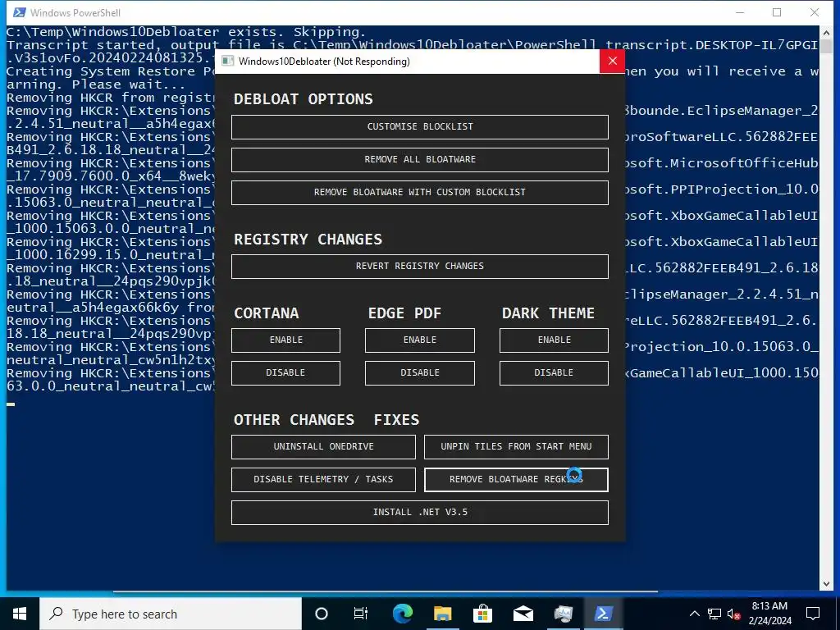
Task: Click the taskbar search box
Action: (x=171, y=614)
